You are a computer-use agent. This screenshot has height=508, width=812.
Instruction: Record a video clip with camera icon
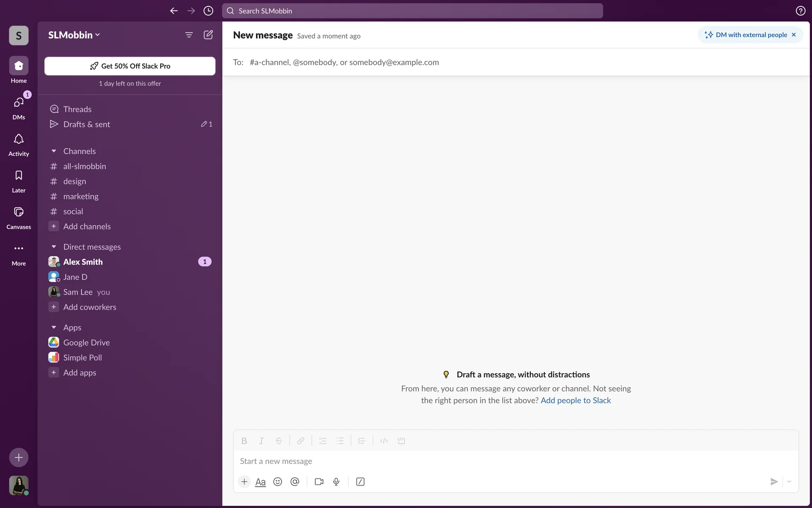(x=319, y=482)
